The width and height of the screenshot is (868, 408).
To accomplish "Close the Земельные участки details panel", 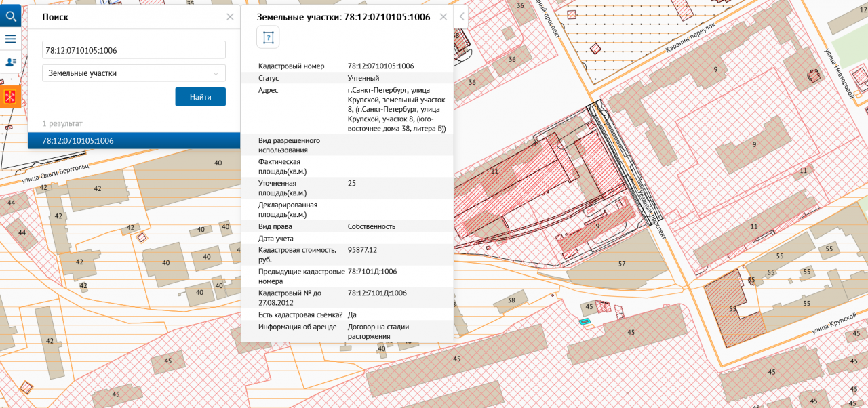I will [x=443, y=17].
